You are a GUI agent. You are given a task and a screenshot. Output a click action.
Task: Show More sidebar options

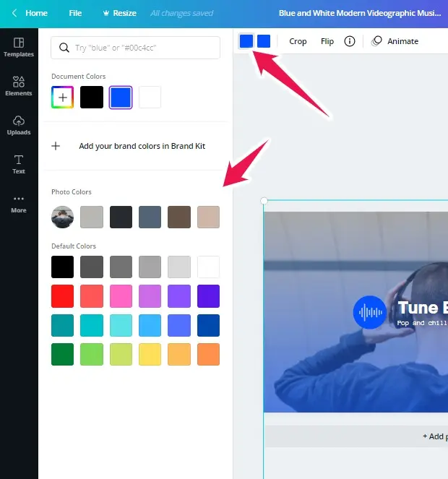pos(19,203)
